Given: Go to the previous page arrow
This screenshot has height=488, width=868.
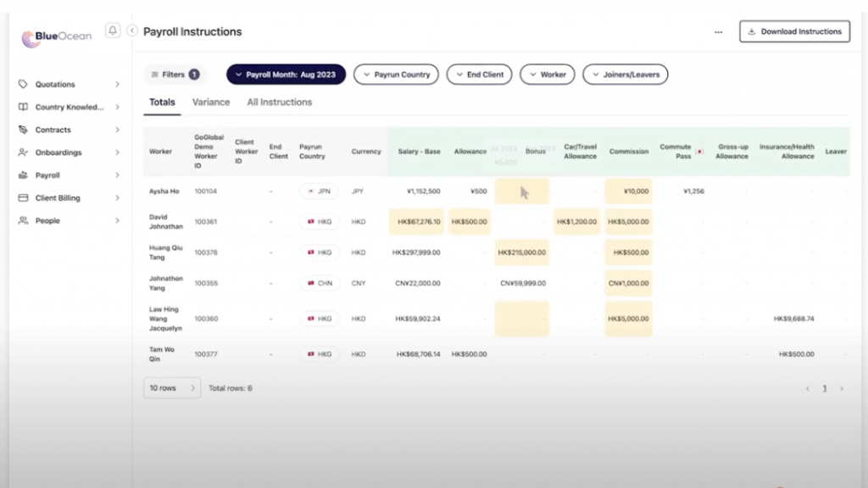Looking at the screenshot, I should click(808, 388).
